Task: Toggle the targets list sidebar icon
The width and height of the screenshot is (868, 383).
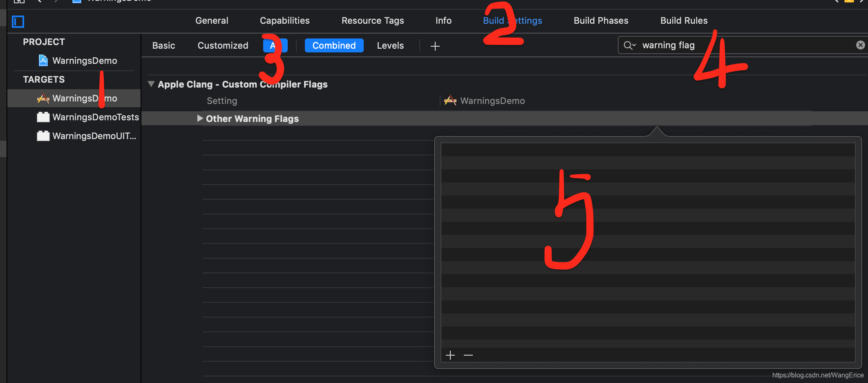Action: click(18, 21)
